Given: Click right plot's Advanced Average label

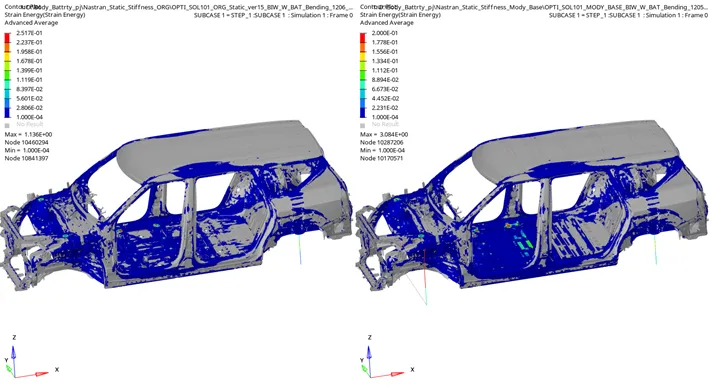Looking at the screenshot, I should 387,23.
